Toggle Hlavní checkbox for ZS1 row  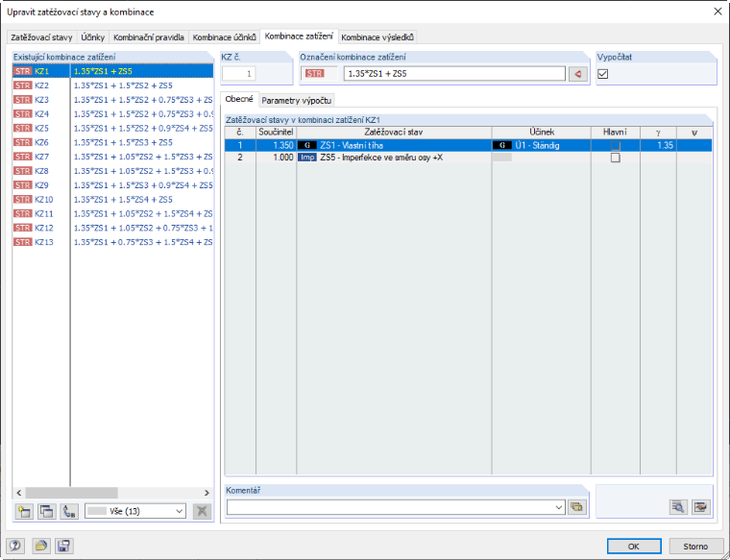616,145
